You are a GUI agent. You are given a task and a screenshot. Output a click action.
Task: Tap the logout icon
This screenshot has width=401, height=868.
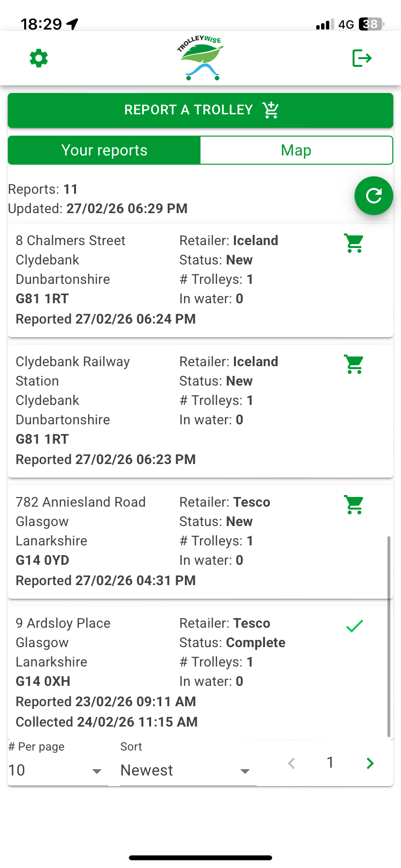pyautogui.click(x=362, y=59)
